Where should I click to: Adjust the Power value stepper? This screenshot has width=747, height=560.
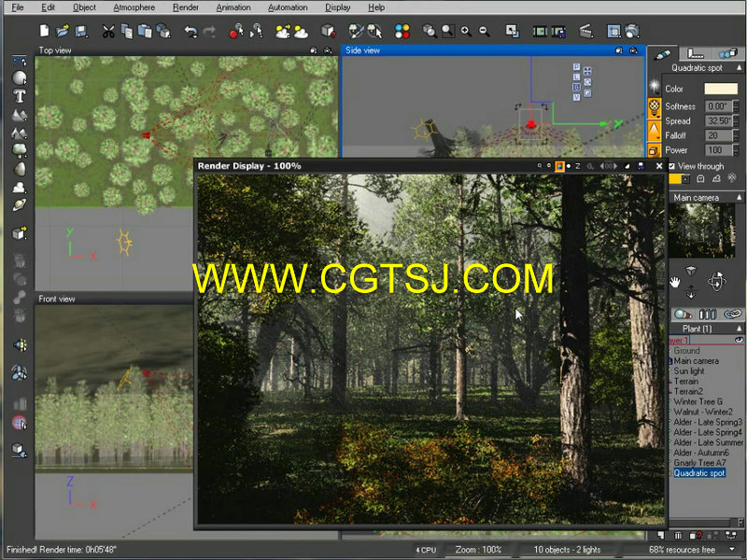pyautogui.click(x=736, y=150)
